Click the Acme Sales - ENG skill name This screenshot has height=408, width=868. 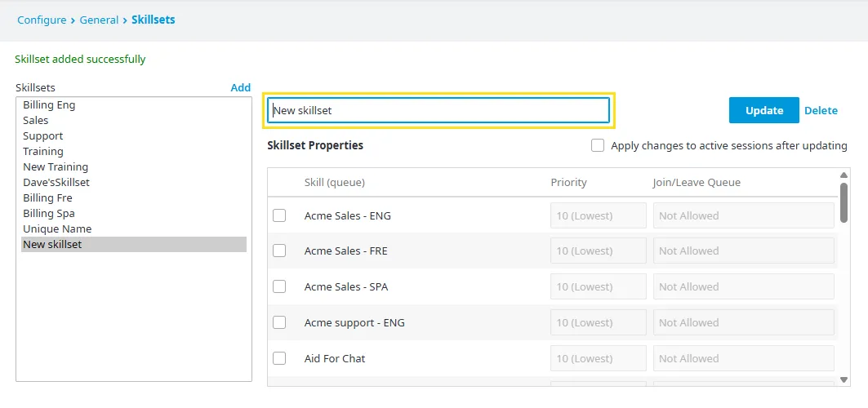pyautogui.click(x=348, y=215)
